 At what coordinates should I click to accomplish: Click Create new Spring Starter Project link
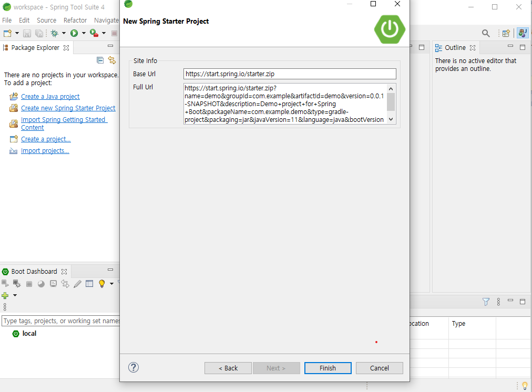click(x=68, y=108)
